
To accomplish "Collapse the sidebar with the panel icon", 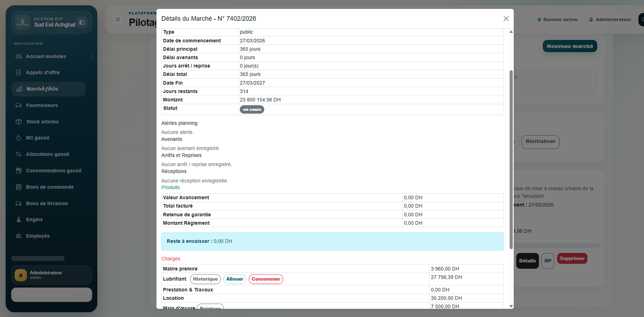I will 82,23.
